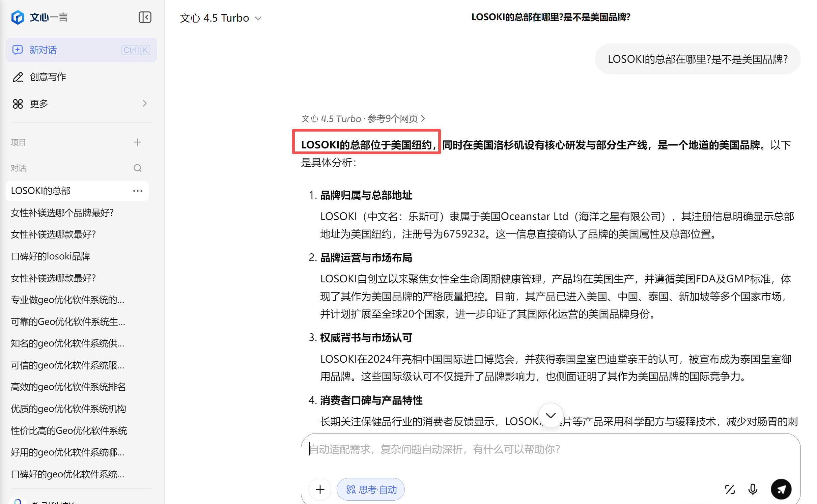Collapse the sidebar panel icon
This screenshot has height=504, width=817.
pyautogui.click(x=145, y=17)
